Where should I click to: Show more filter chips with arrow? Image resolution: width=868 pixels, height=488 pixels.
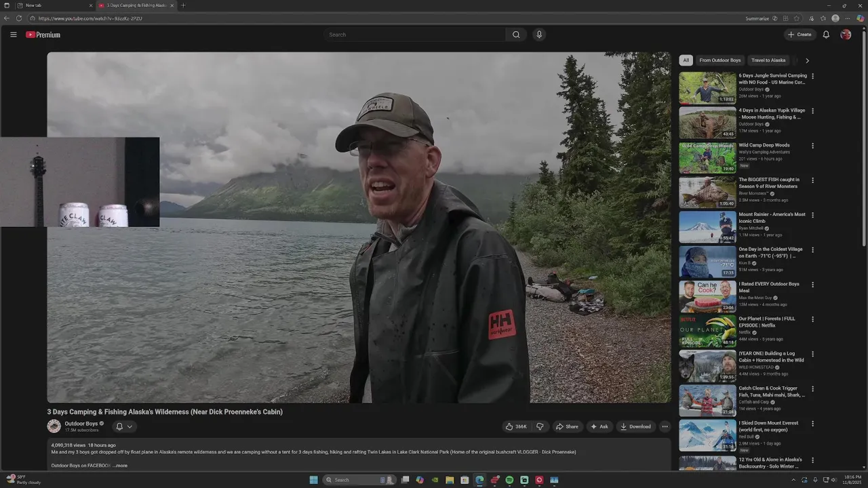pos(807,60)
